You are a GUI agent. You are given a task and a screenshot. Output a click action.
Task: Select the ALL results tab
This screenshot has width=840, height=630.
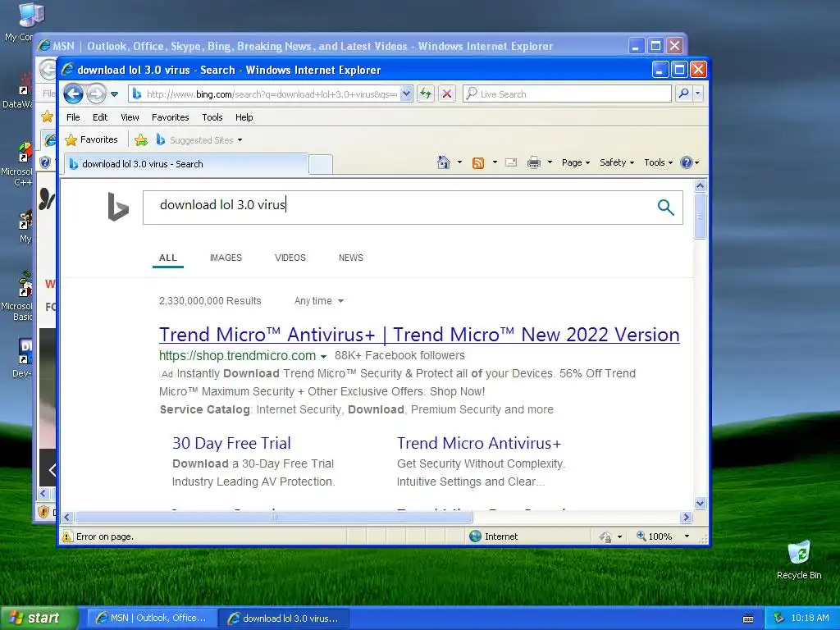[167, 258]
